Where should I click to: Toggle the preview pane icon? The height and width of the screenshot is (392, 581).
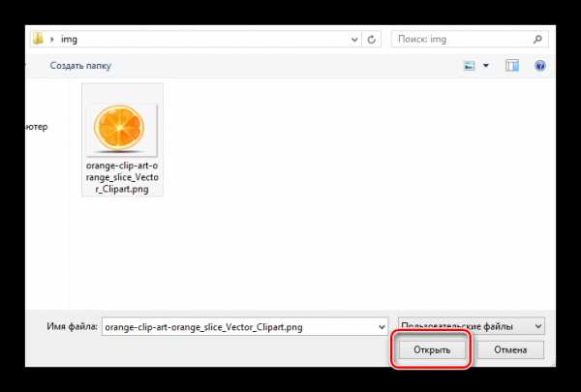coord(512,66)
